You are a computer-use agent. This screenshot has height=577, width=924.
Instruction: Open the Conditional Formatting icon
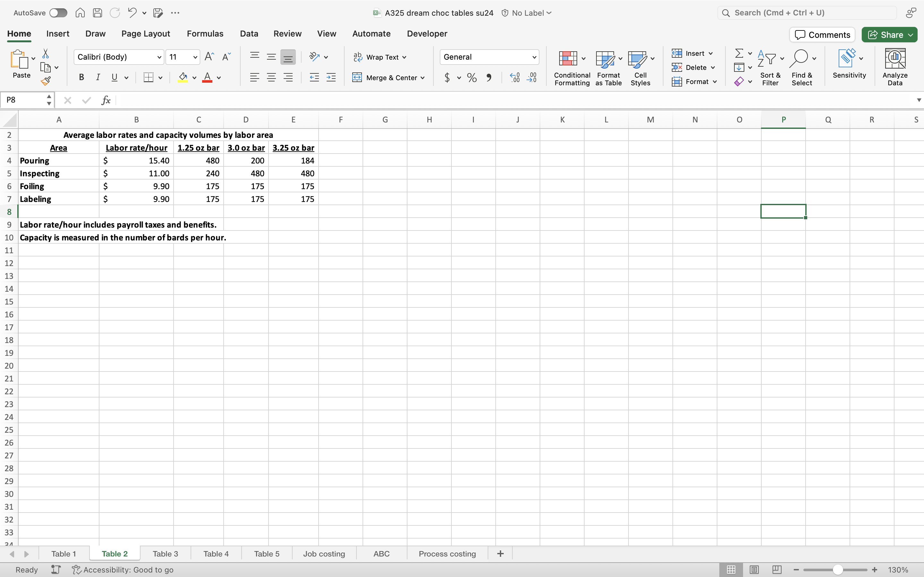[x=568, y=59]
